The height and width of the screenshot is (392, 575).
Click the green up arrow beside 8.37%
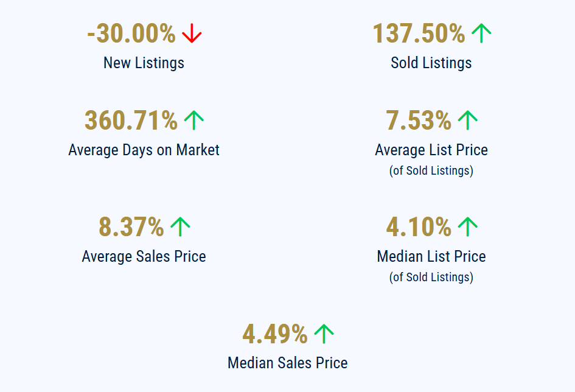180,227
